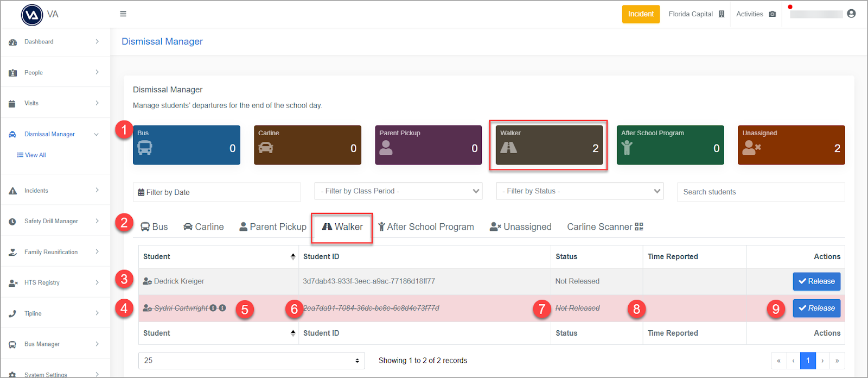Click the car icon on the Carline card
The width and height of the screenshot is (868, 378).
[x=266, y=148]
